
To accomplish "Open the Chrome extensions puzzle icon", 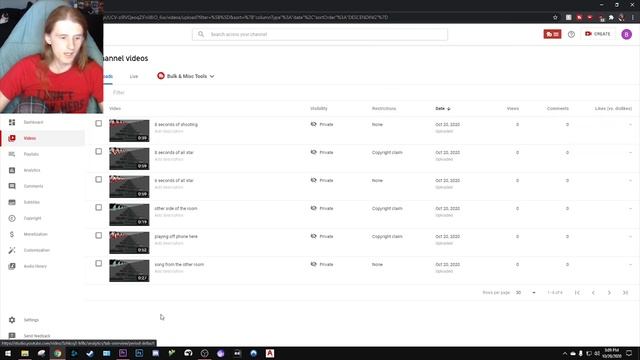I will 611,18.
